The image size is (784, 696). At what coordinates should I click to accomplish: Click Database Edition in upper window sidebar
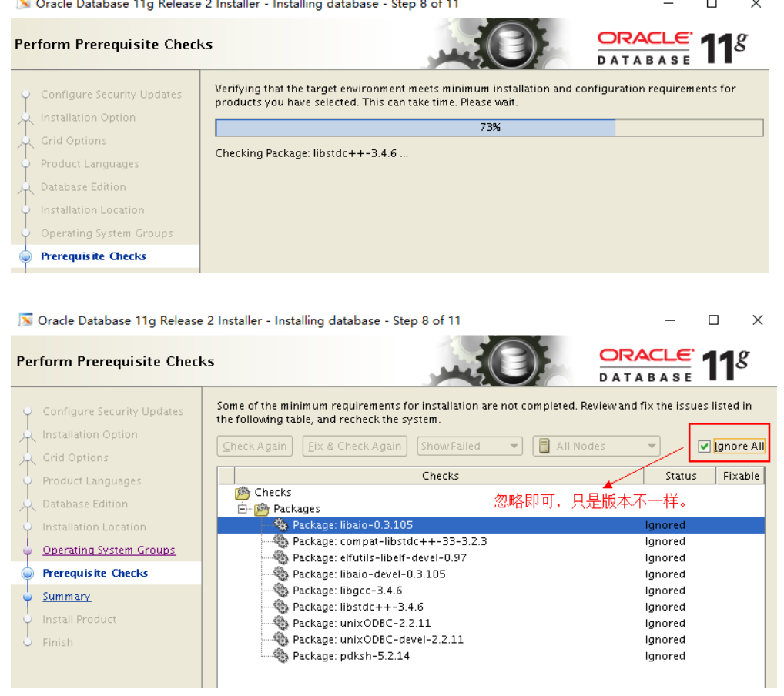click(83, 187)
